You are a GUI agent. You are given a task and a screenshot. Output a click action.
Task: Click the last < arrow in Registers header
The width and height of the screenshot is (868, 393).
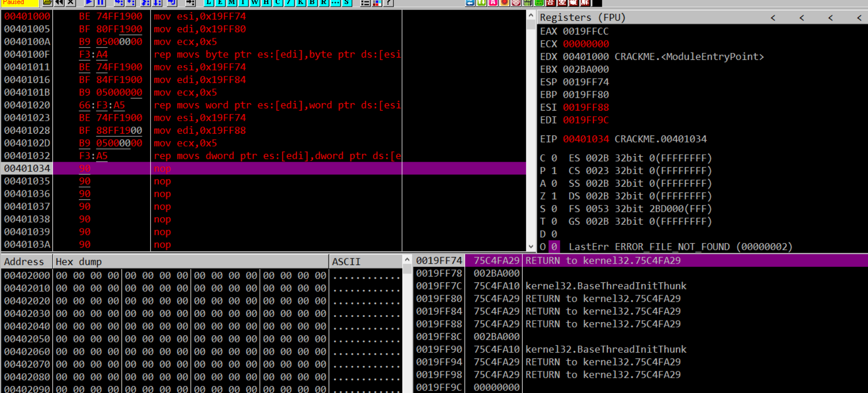(859, 18)
